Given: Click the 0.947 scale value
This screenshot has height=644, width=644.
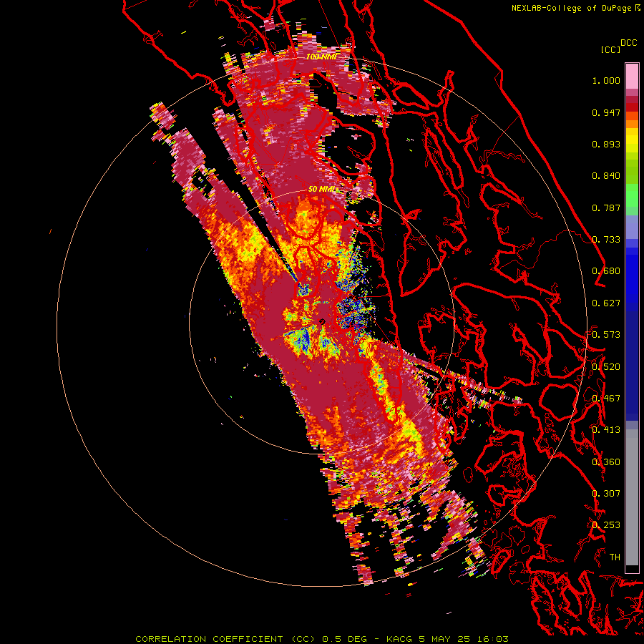Looking at the screenshot, I should tap(606, 112).
